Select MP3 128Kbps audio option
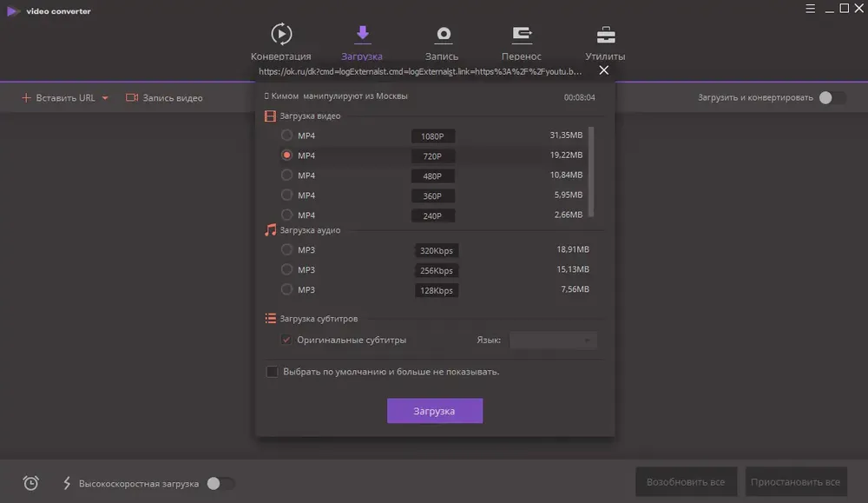 tap(286, 289)
